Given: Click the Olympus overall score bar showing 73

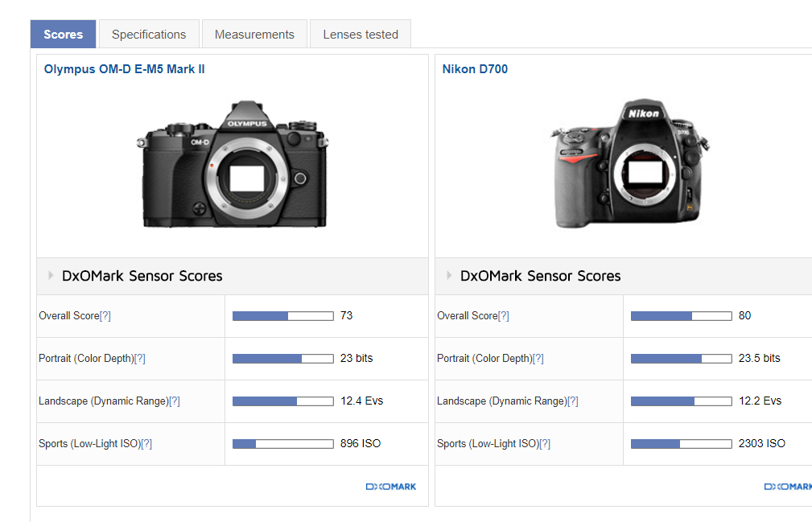Looking at the screenshot, I should click(x=283, y=316).
